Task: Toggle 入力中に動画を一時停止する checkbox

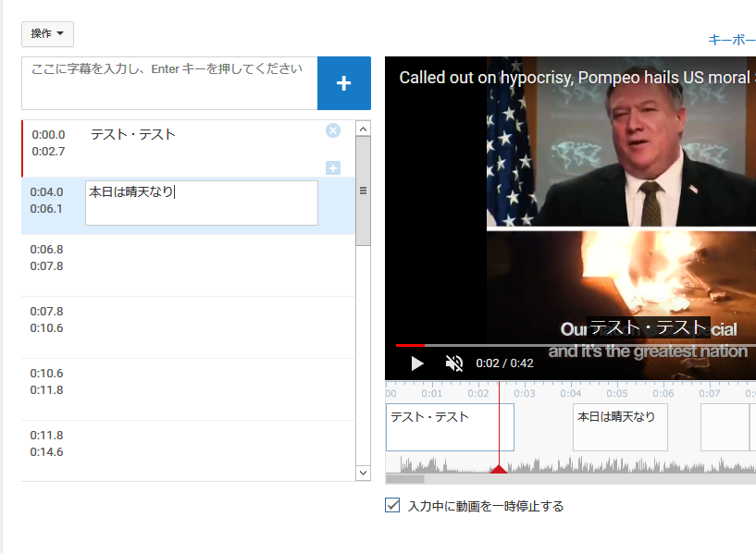Action: (392, 506)
